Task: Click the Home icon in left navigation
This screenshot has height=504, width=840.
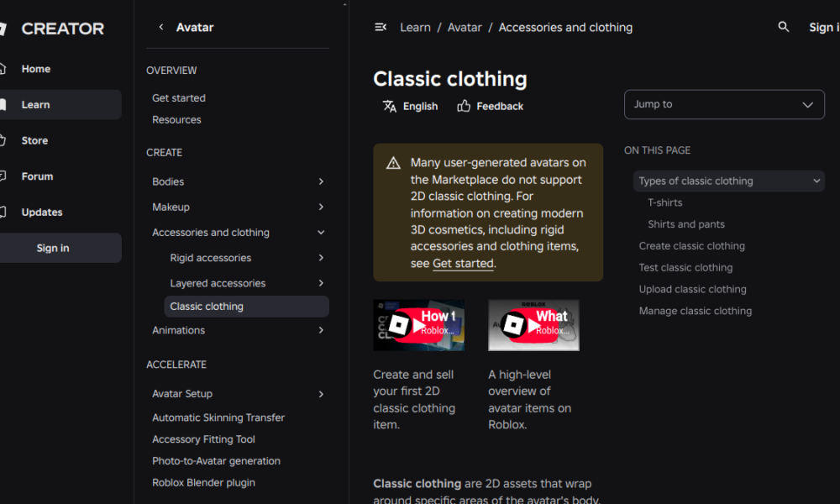Action: pos(3,69)
